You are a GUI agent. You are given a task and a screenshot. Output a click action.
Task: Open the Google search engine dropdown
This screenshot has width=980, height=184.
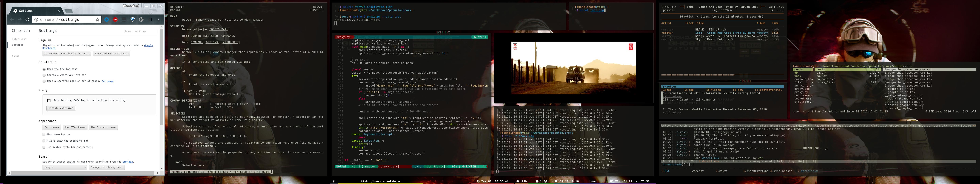tap(65, 167)
